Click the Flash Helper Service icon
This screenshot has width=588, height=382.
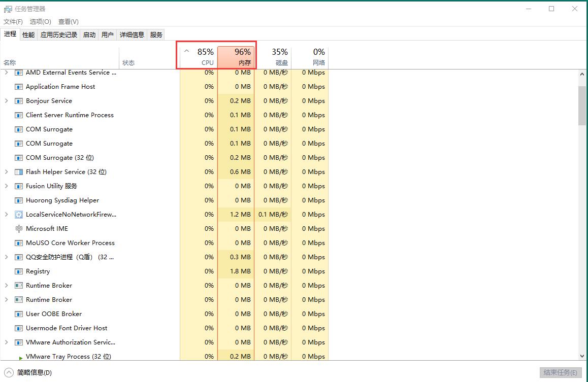click(19, 172)
